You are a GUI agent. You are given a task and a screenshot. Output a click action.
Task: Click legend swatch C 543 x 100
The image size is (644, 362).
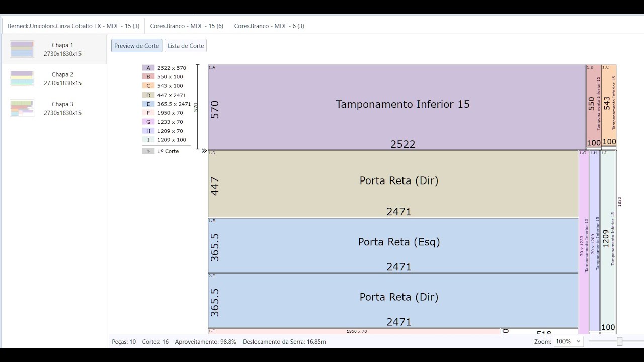click(148, 86)
